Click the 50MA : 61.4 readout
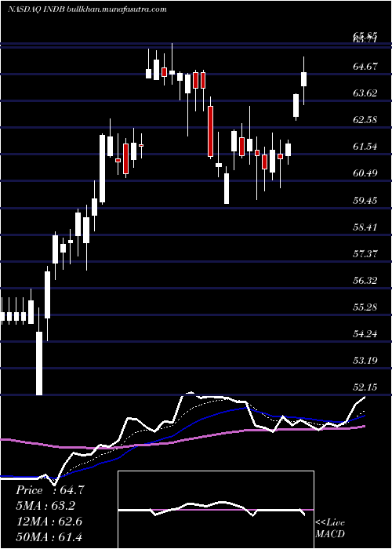392x549 pixels. (49, 536)
